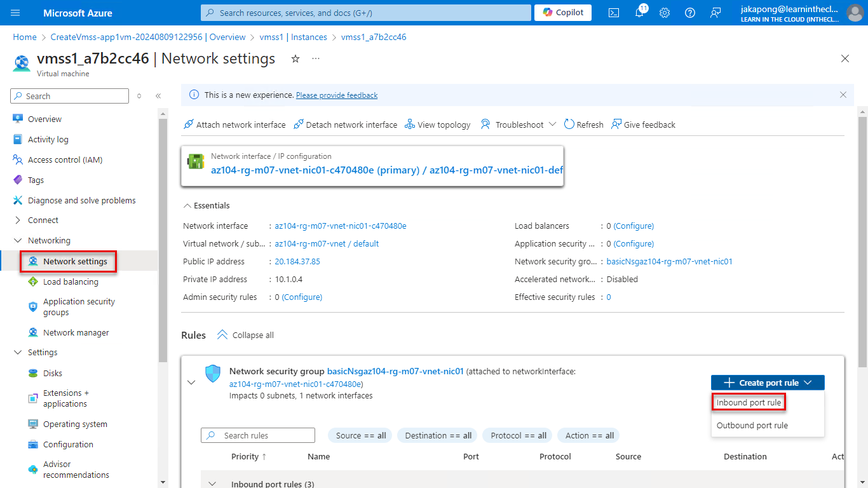The width and height of the screenshot is (868, 488).
Task: Open portal settings gear
Action: tap(665, 13)
